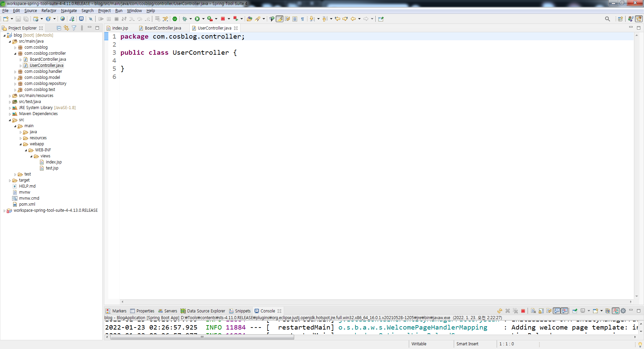Toggle console ANSI color support button
Image resolution: width=644 pixels, height=349 pixels.
pyautogui.click(x=615, y=311)
